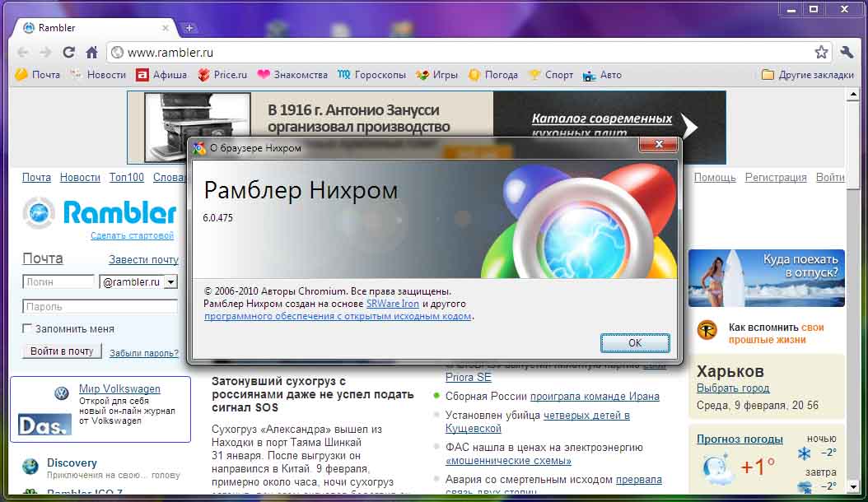
Task: Tick the Запомнить меня checkbox
Action: (26, 328)
